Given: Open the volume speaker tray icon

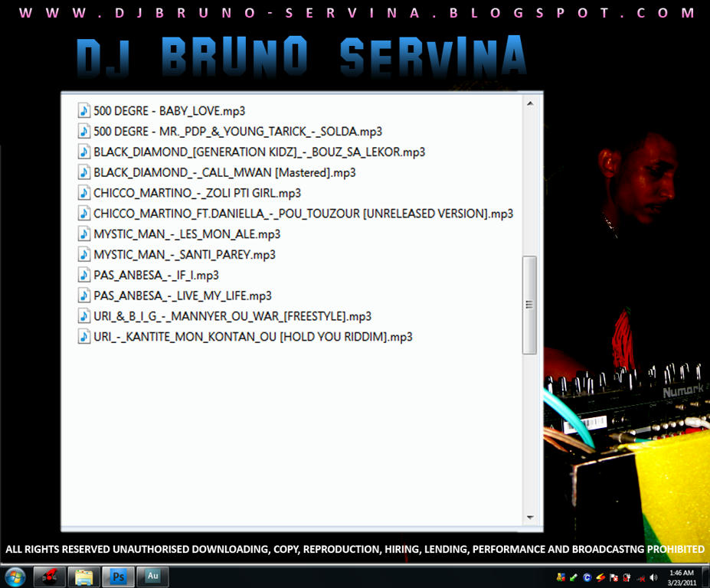Looking at the screenshot, I should [653, 577].
